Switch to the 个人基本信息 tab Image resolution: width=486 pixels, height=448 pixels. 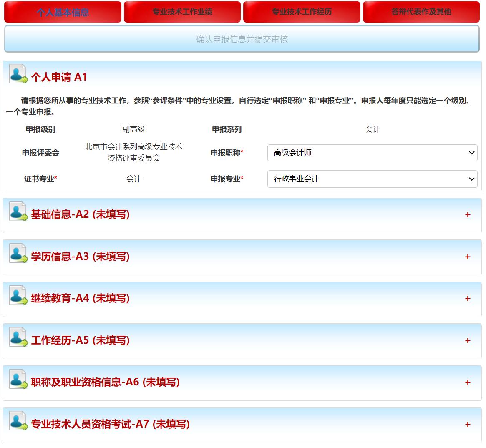coord(63,12)
